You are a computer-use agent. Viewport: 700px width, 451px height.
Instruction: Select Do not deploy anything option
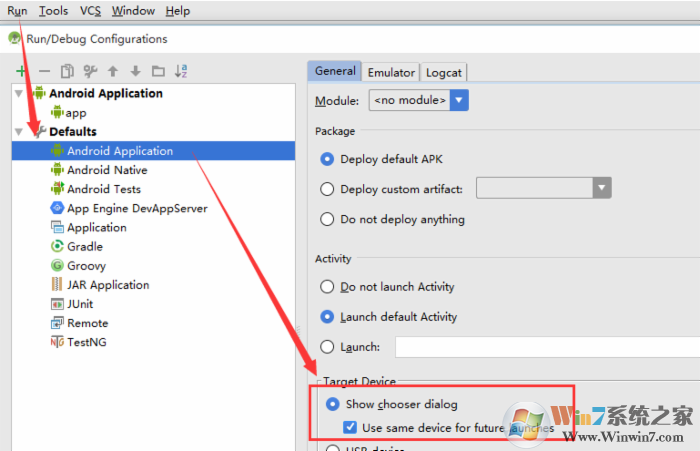pyautogui.click(x=327, y=219)
